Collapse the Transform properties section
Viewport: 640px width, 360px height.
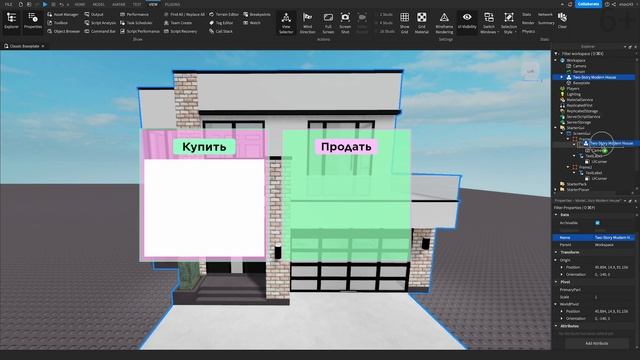556,252
